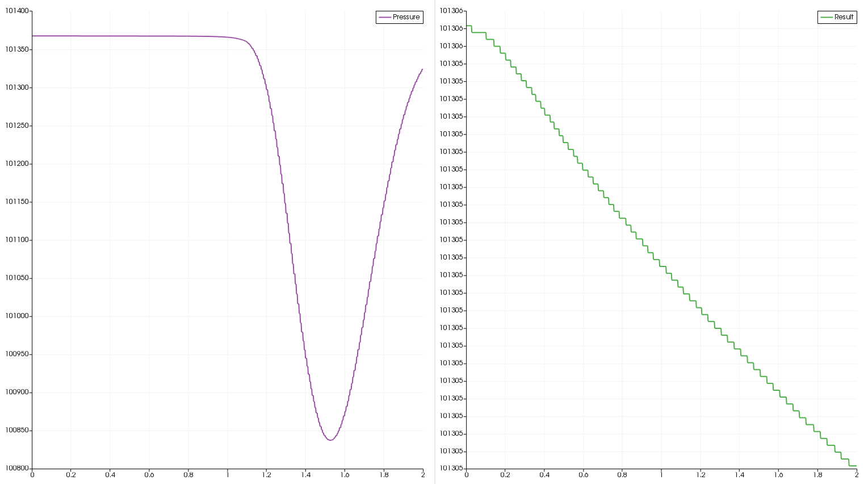
Task: Click the 101250 y-axis label
Action: pos(16,126)
